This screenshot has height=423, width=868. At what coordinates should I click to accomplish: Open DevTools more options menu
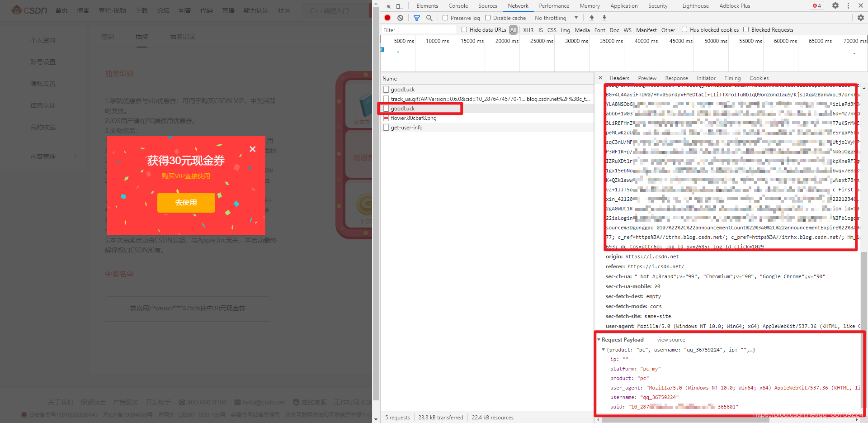coord(848,6)
